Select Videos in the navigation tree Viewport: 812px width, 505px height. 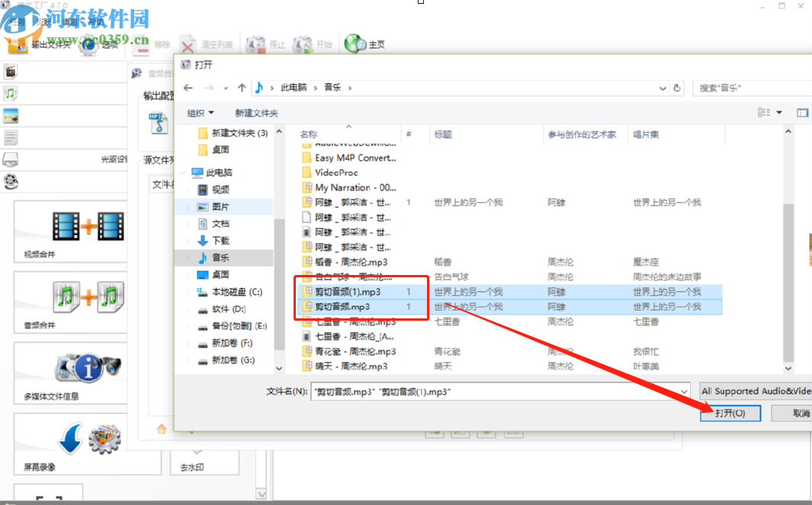(x=220, y=190)
